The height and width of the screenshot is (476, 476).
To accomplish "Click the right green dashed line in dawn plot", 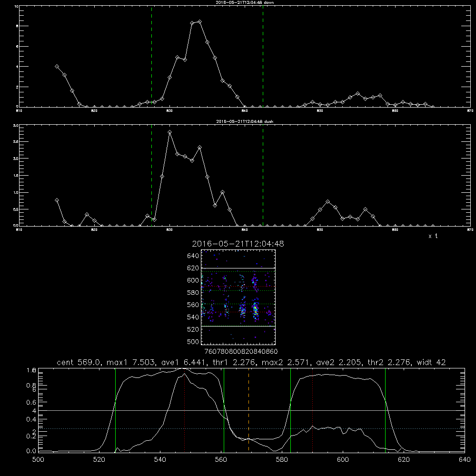I will [263, 56].
